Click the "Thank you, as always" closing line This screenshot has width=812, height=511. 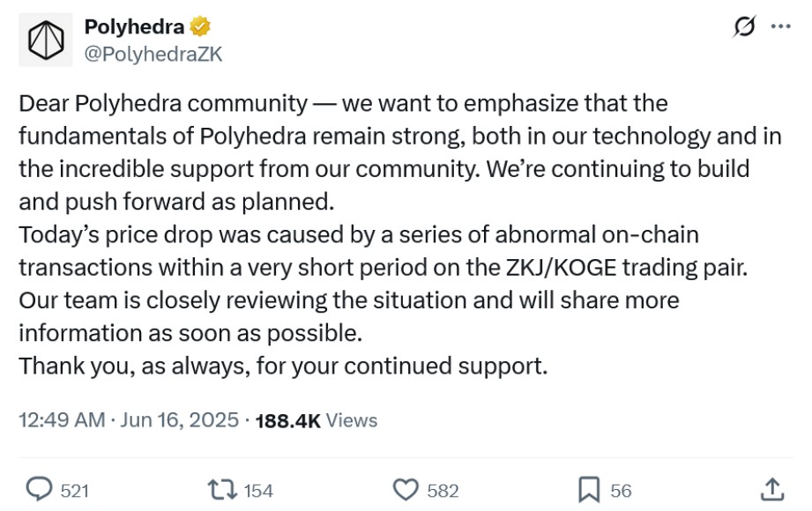point(283,366)
